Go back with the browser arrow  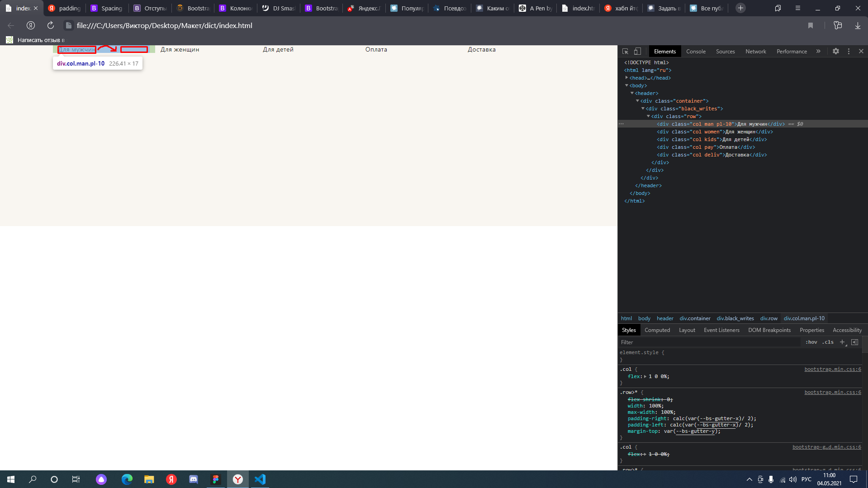point(11,26)
